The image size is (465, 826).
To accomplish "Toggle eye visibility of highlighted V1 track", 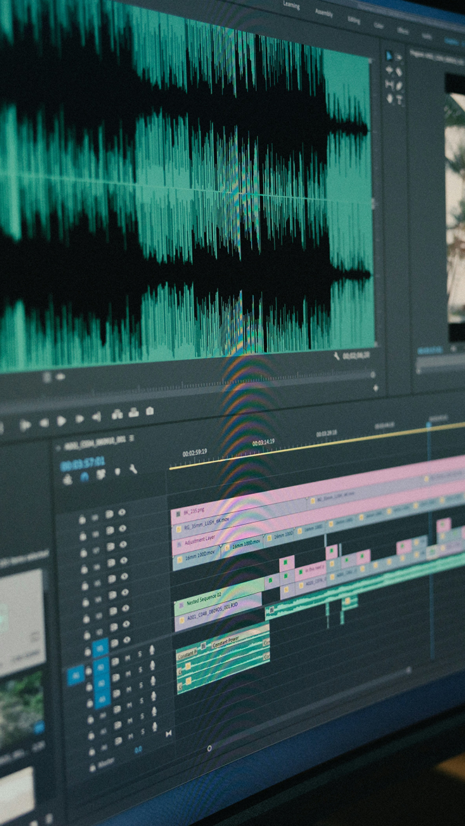I will pyautogui.click(x=126, y=641).
